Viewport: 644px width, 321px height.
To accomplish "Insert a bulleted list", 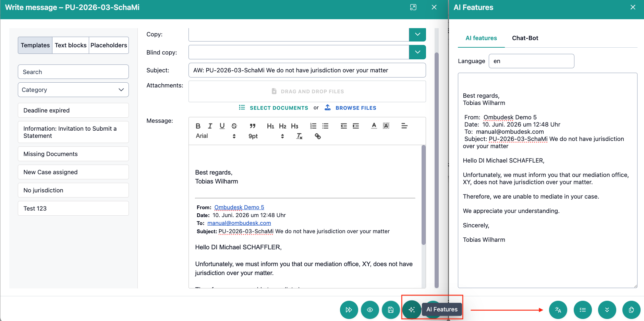I will tap(325, 126).
